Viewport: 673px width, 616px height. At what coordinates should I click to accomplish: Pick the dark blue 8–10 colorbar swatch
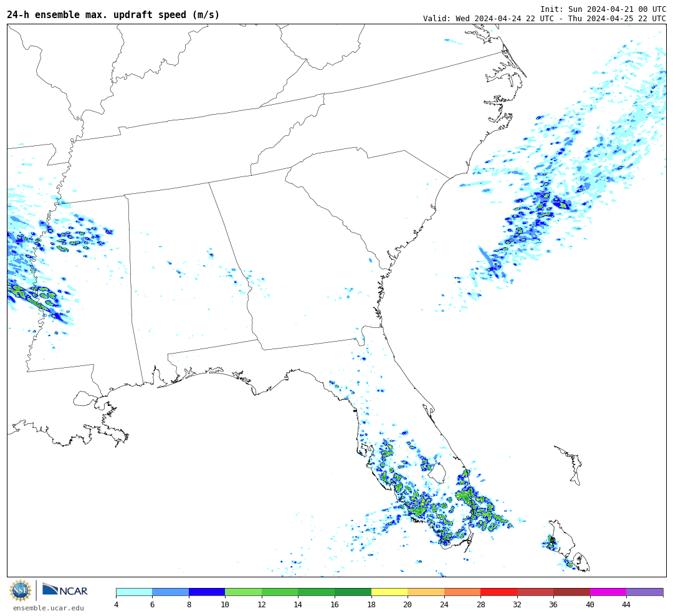coord(207,592)
